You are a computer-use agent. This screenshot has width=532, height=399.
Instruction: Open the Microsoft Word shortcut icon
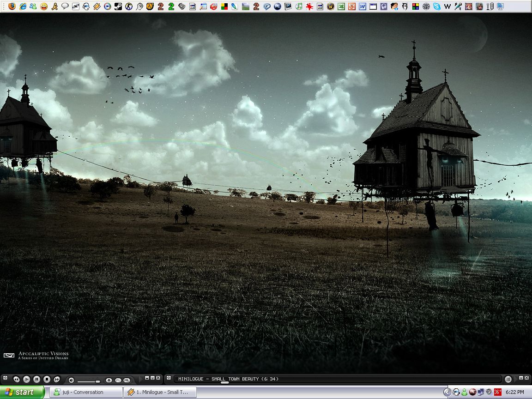coord(362,6)
